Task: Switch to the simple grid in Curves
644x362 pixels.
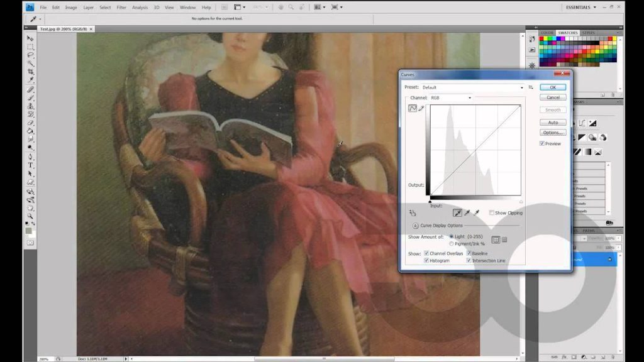Action: click(496, 239)
